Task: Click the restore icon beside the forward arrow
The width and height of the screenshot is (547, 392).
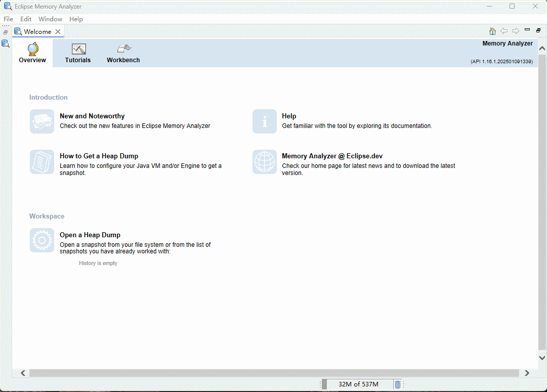Action: coord(538,31)
